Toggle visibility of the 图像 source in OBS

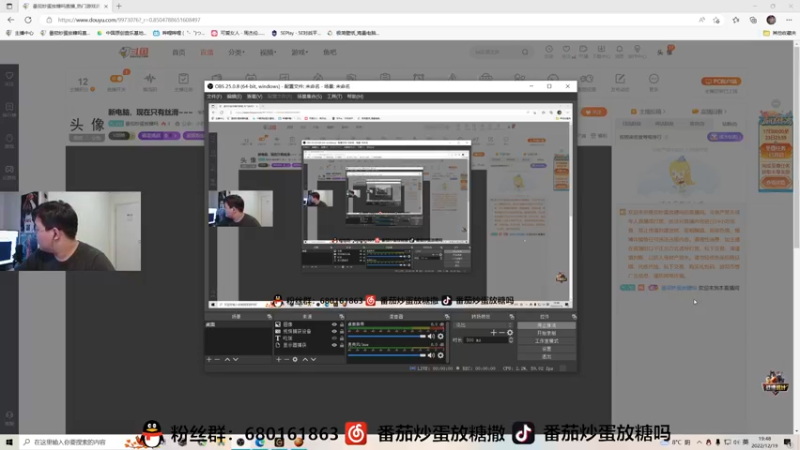334,324
